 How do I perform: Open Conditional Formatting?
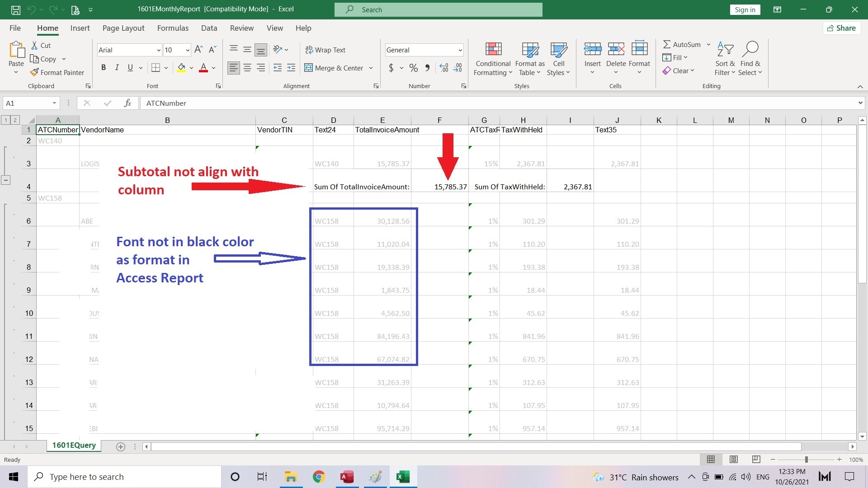(493, 59)
